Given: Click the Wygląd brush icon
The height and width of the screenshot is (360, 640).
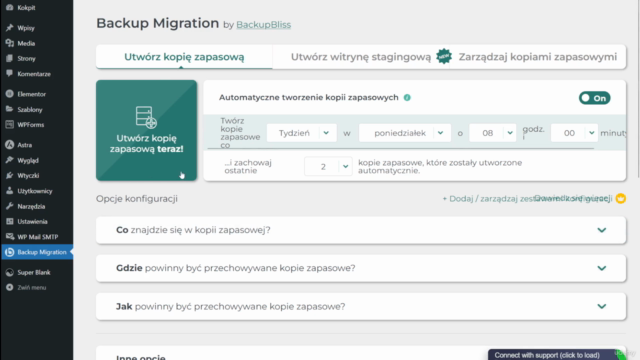Looking at the screenshot, I should 9,160.
